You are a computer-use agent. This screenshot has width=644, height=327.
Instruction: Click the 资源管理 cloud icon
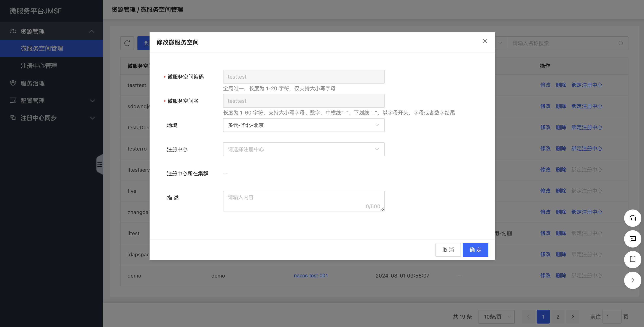click(13, 31)
